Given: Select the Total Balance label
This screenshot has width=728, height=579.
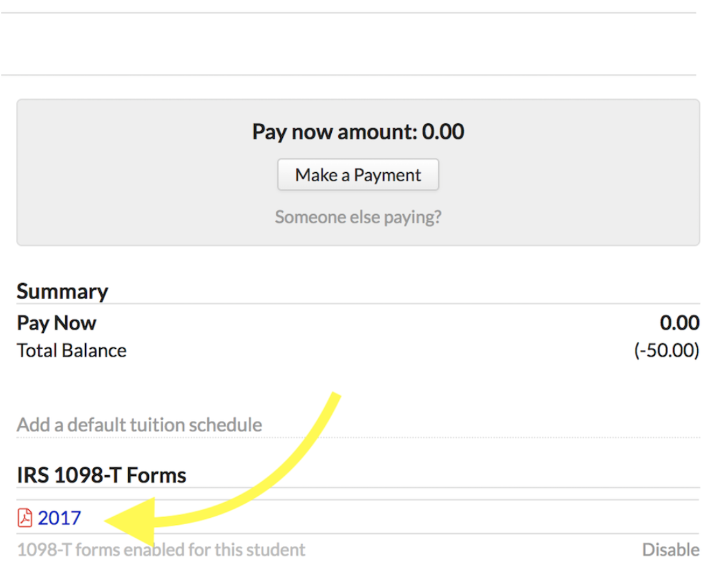Looking at the screenshot, I should (x=72, y=351).
